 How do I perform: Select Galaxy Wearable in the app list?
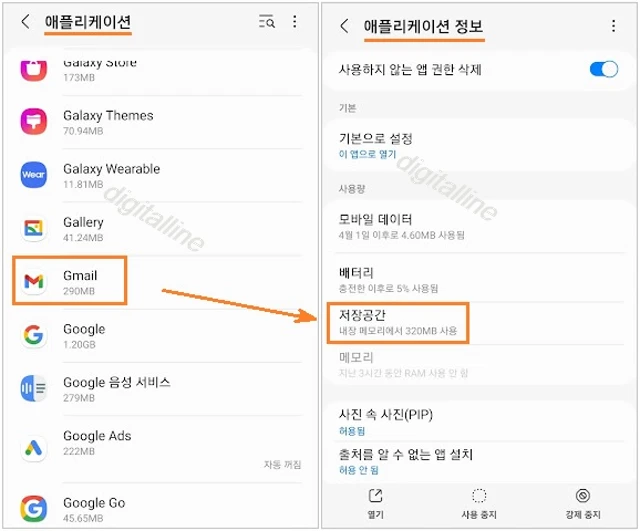coord(161,175)
